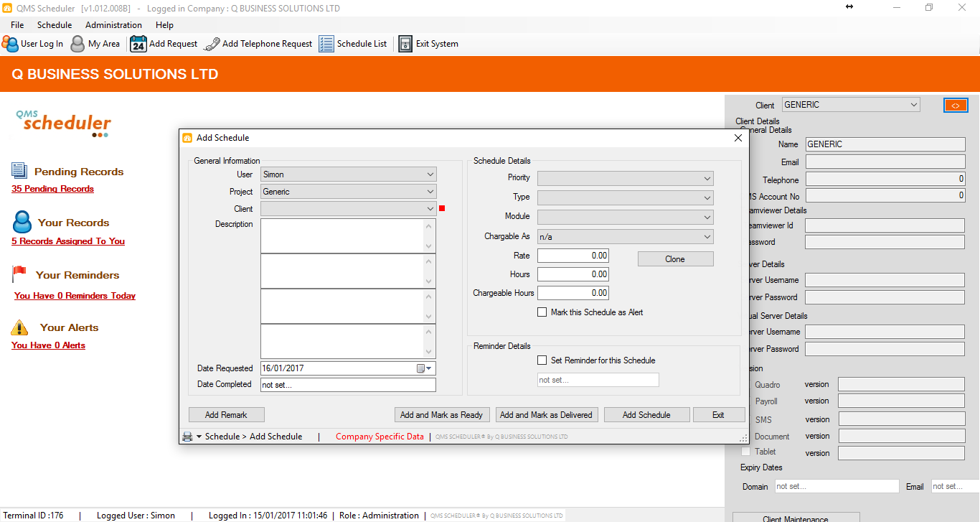Click the Telephone field in Client Details
This screenshot has height=522, width=980.
click(885, 179)
